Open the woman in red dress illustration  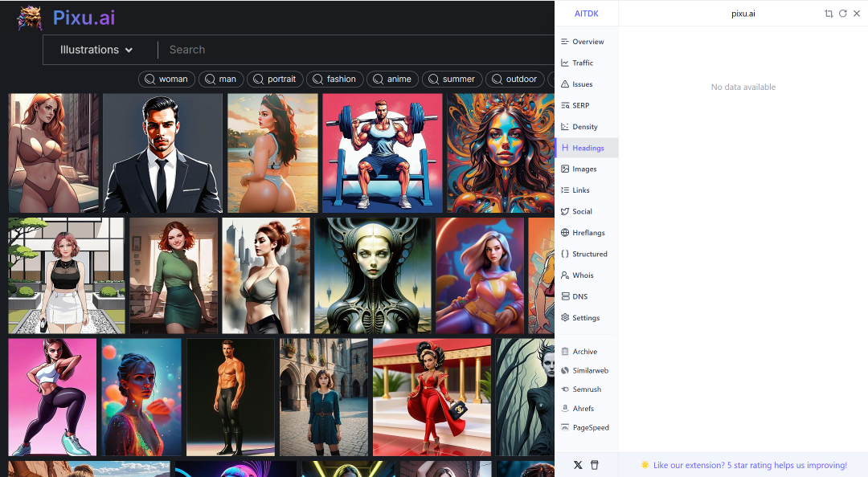pos(432,397)
